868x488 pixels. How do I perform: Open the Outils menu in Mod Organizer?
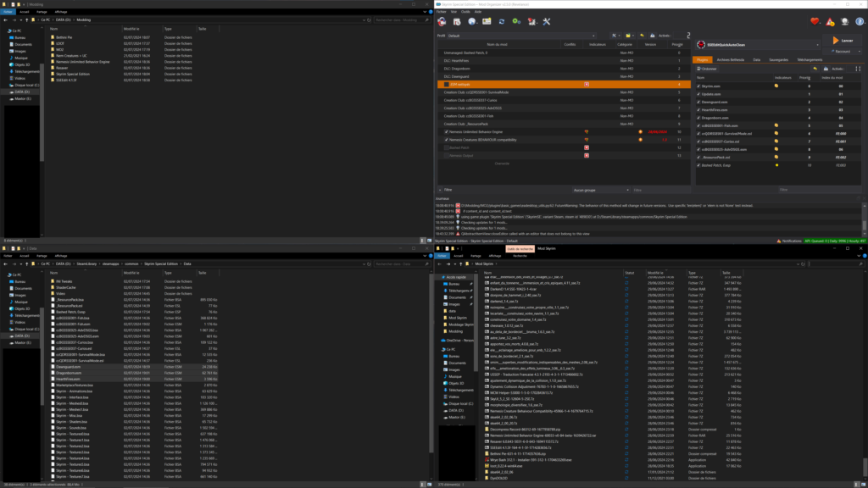click(465, 12)
